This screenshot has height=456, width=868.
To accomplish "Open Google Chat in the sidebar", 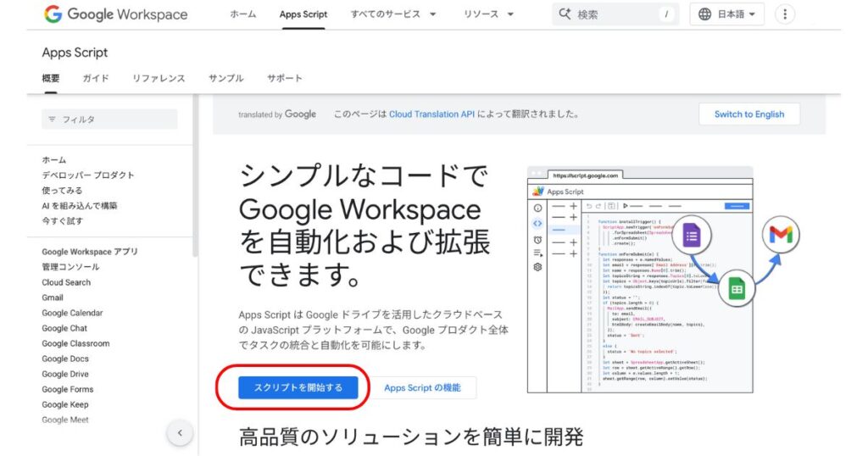I will coord(64,328).
